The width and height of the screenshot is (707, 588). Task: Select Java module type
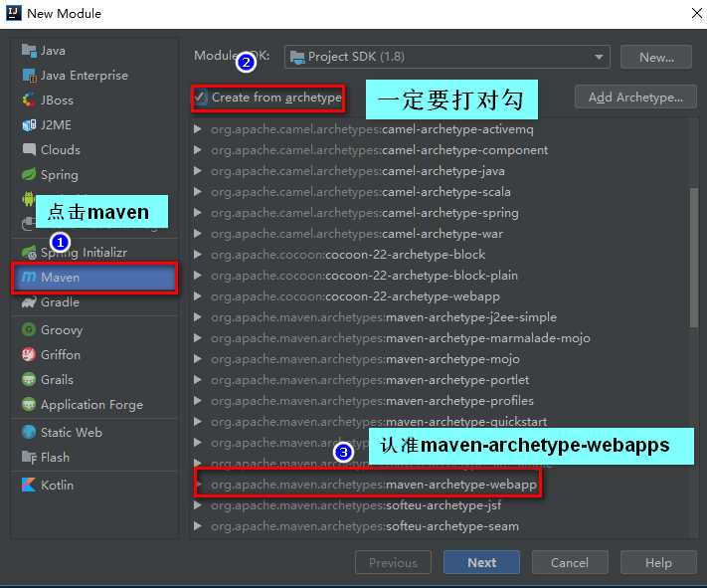pos(94,51)
